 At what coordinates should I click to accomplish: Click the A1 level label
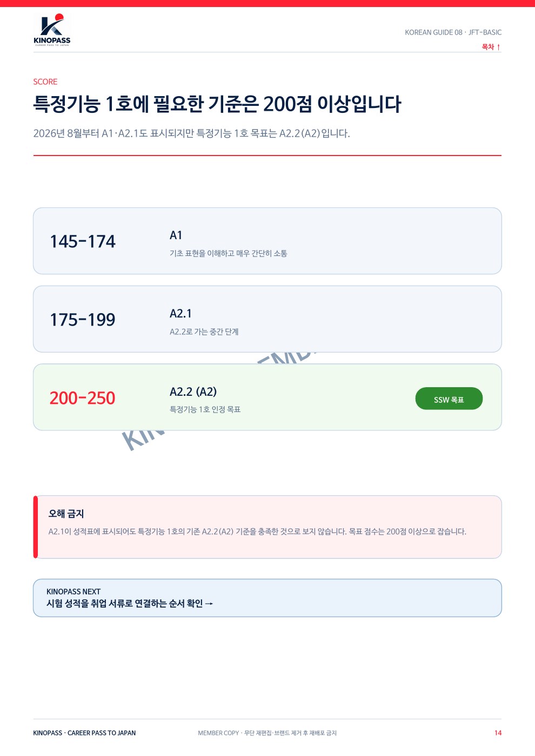pyautogui.click(x=176, y=235)
